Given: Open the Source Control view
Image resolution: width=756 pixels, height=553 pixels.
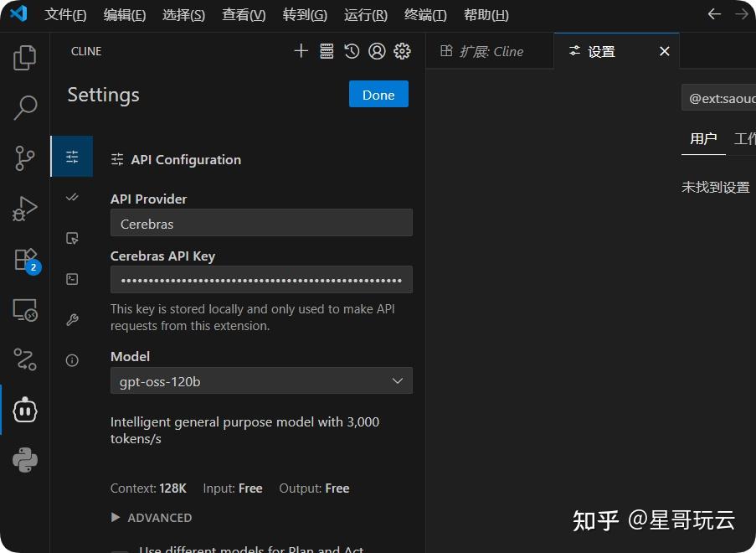Looking at the screenshot, I should coord(25,158).
